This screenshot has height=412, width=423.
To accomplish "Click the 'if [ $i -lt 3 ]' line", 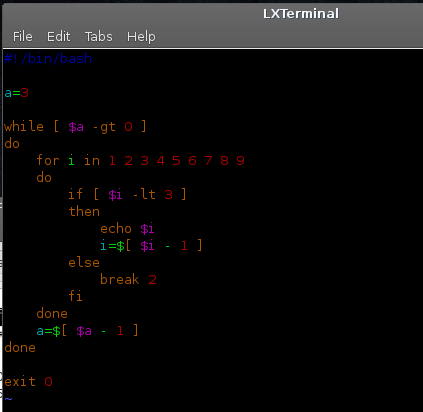I will pyautogui.click(x=127, y=194).
